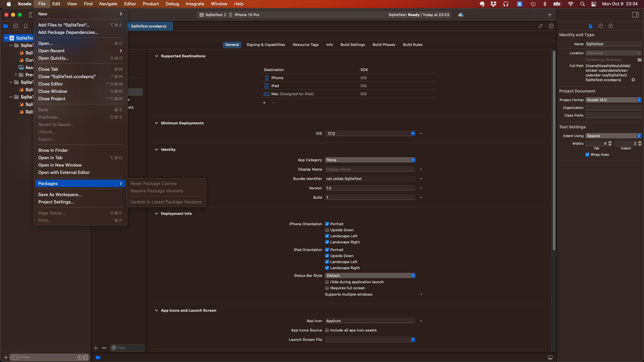Open App Category dropdown
The width and height of the screenshot is (644, 362).
point(370,160)
